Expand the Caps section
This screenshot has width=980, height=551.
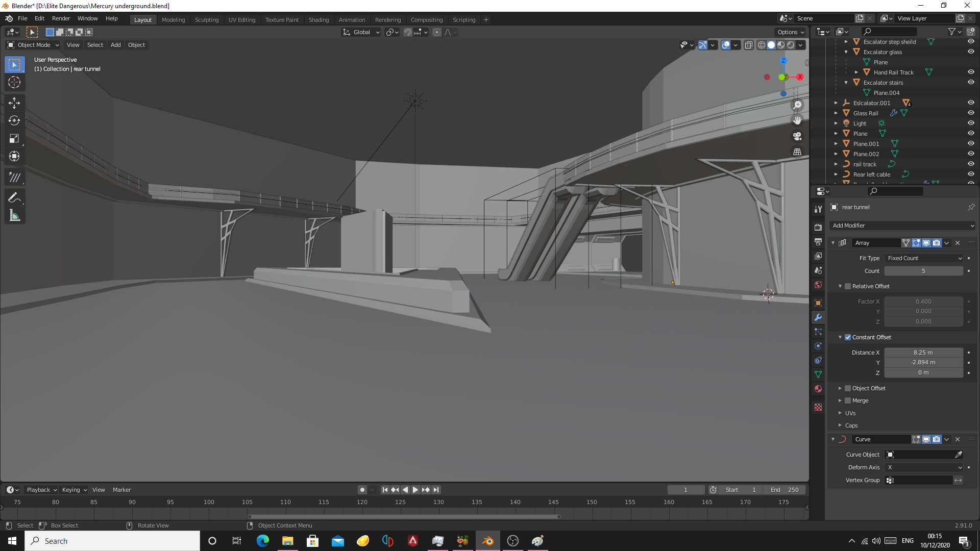(851, 425)
